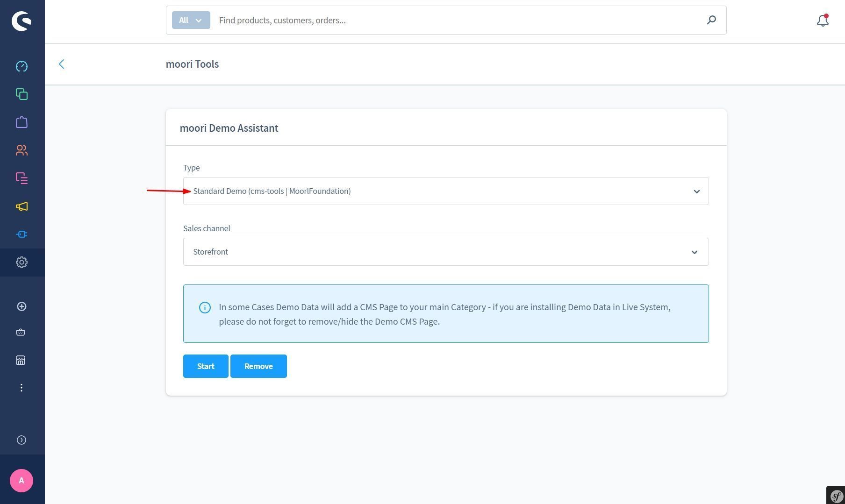Open Marketing megaphone icon
Image resolution: width=845 pixels, height=504 pixels.
click(21, 206)
